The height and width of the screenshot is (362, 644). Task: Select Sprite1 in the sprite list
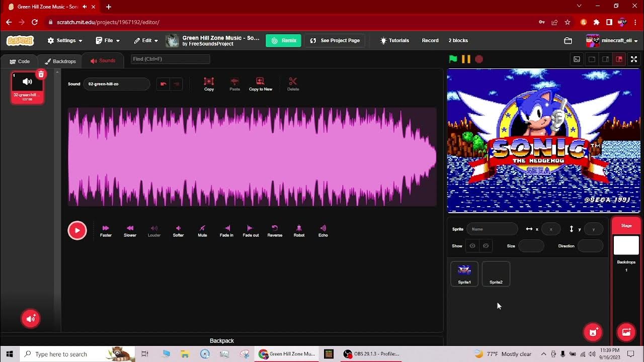click(x=464, y=274)
